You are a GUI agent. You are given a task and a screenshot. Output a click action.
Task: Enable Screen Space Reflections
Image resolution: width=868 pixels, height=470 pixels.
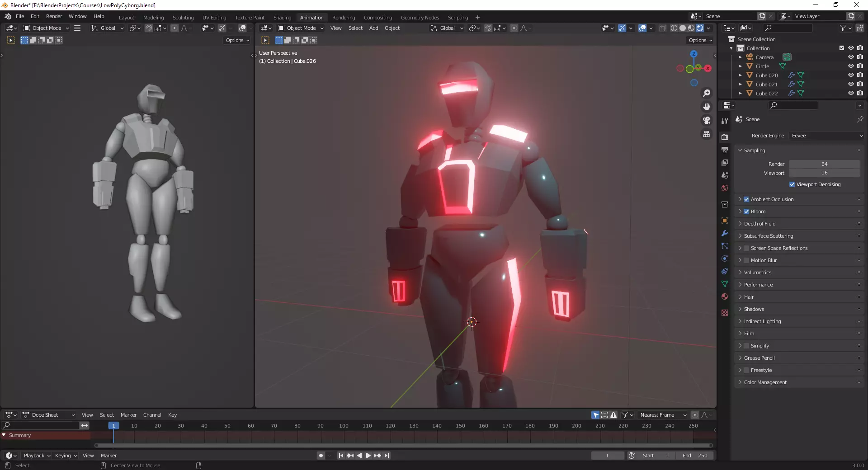pos(746,248)
